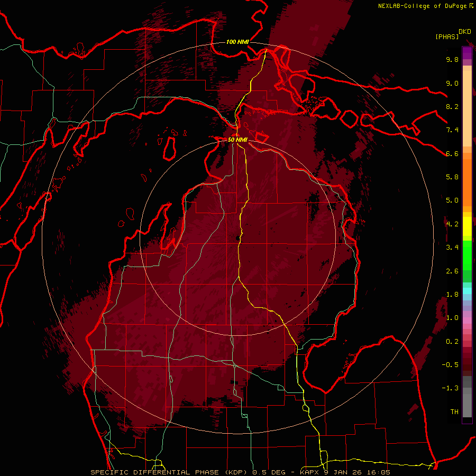Screen dimensions: 476x476
Task: Pick the orange band in the color bar
Action: [467, 182]
